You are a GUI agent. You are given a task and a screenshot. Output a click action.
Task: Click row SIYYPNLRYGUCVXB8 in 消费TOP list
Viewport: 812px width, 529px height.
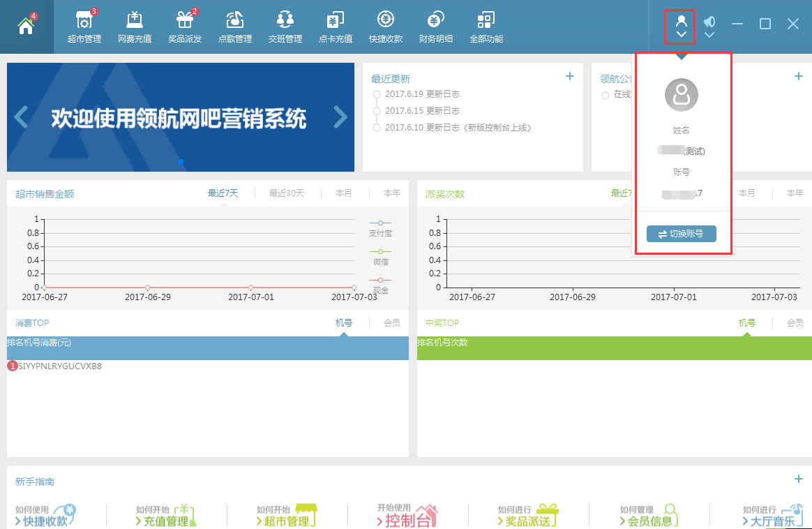pos(208,366)
